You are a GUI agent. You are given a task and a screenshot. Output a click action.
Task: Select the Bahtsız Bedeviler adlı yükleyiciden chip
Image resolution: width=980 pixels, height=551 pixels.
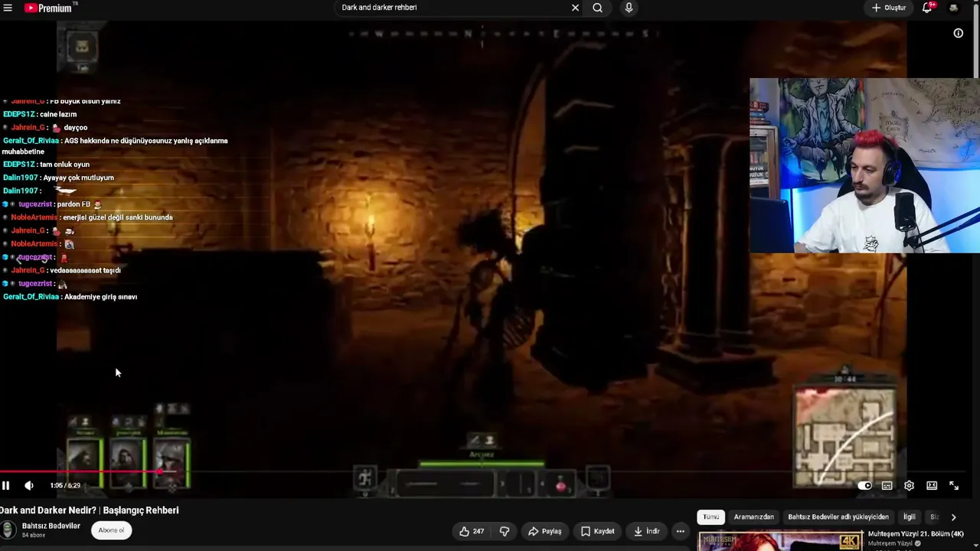pyautogui.click(x=838, y=517)
